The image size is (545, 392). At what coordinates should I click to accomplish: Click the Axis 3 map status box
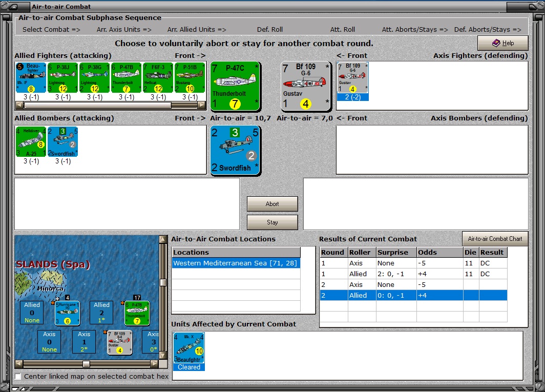pos(151,342)
